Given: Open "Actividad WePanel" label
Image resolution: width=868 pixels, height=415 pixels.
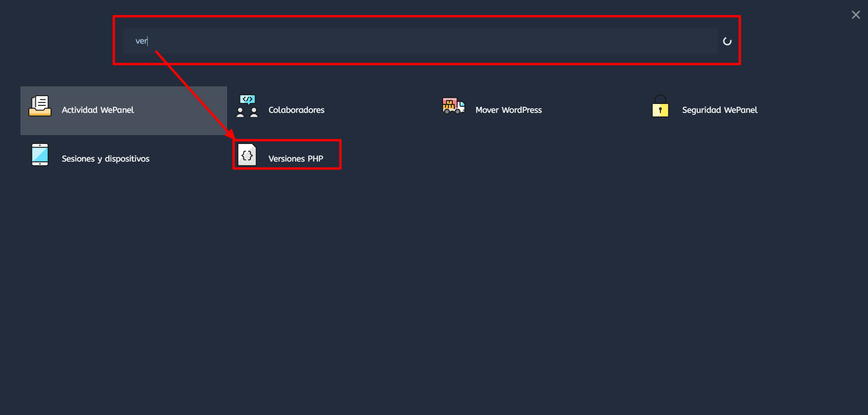Looking at the screenshot, I should click(98, 110).
